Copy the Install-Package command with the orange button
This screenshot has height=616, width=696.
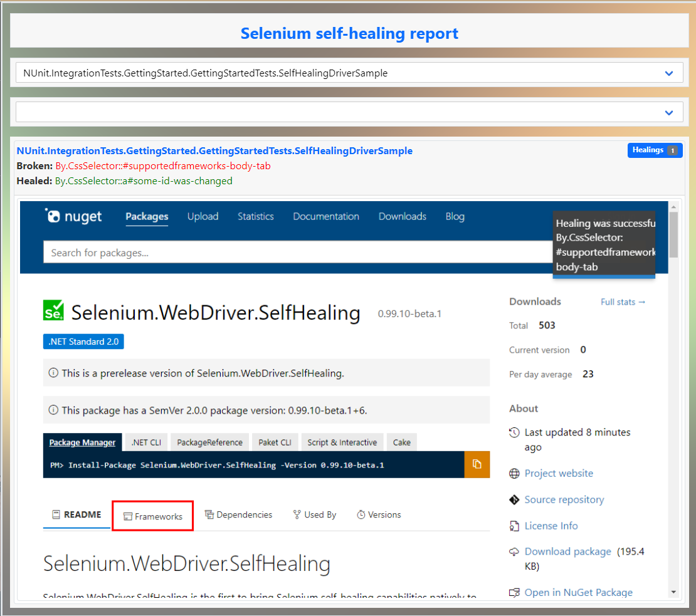click(477, 464)
